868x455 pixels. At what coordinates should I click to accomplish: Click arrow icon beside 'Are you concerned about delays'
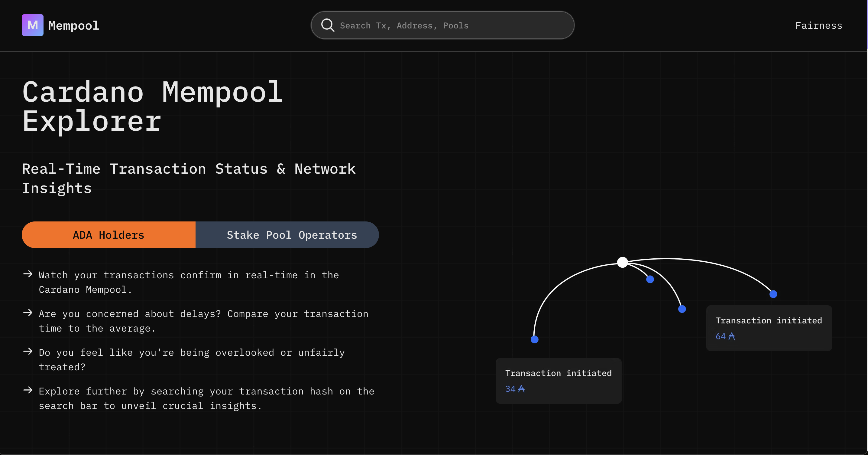[x=28, y=313]
